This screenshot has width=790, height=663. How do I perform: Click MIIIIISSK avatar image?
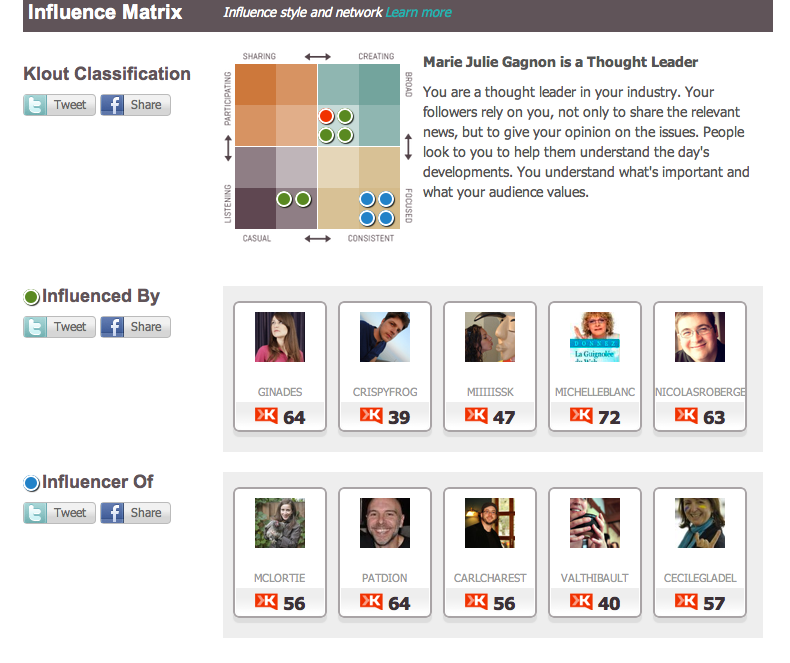click(490, 337)
